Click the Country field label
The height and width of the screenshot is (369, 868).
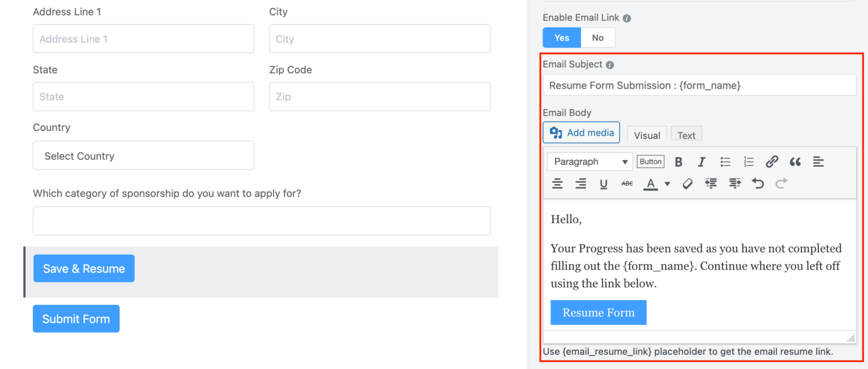click(51, 127)
